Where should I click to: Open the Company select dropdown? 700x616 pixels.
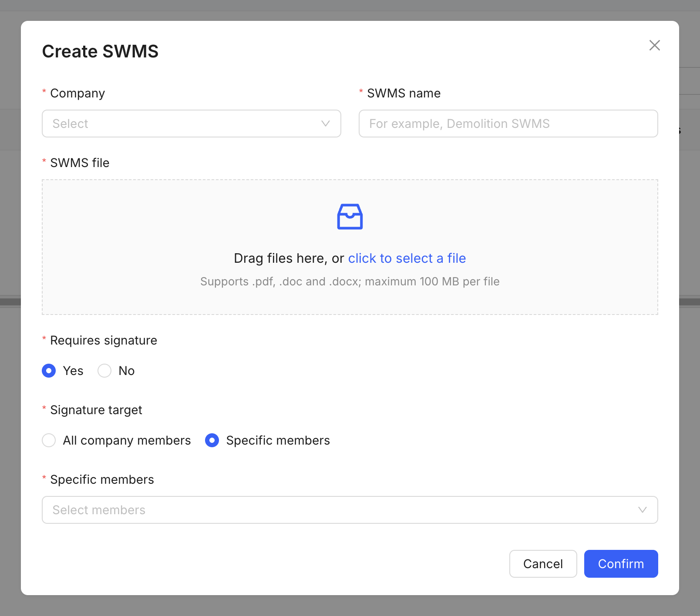[x=192, y=124]
